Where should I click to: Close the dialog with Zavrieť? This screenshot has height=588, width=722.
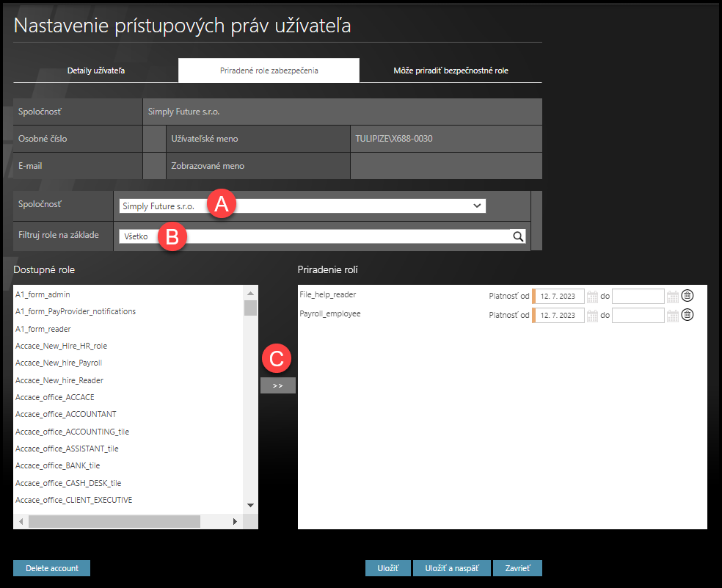(517, 568)
